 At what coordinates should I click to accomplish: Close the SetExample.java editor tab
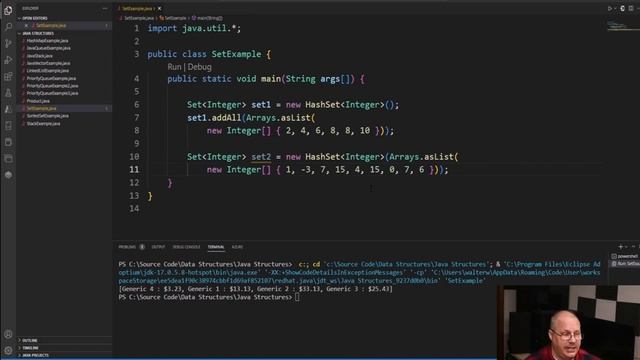(x=160, y=8)
